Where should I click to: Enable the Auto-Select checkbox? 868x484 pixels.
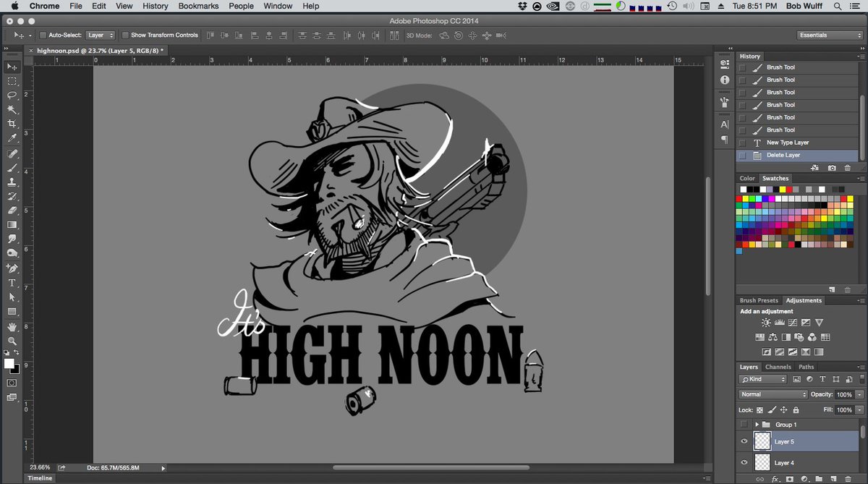coord(43,35)
